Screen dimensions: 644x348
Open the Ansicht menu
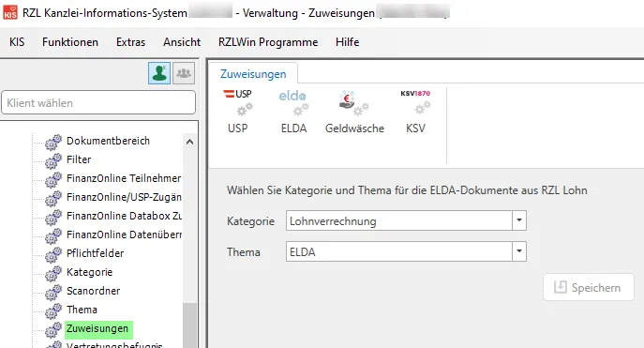tap(182, 42)
